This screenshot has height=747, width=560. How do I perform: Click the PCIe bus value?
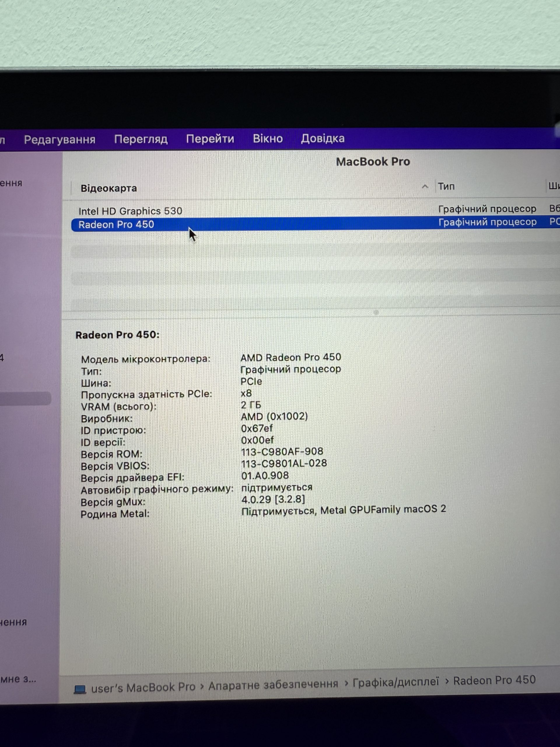click(x=251, y=381)
